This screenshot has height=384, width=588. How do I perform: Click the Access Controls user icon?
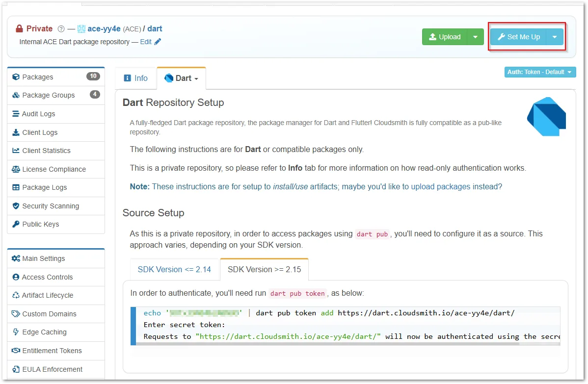(x=16, y=277)
